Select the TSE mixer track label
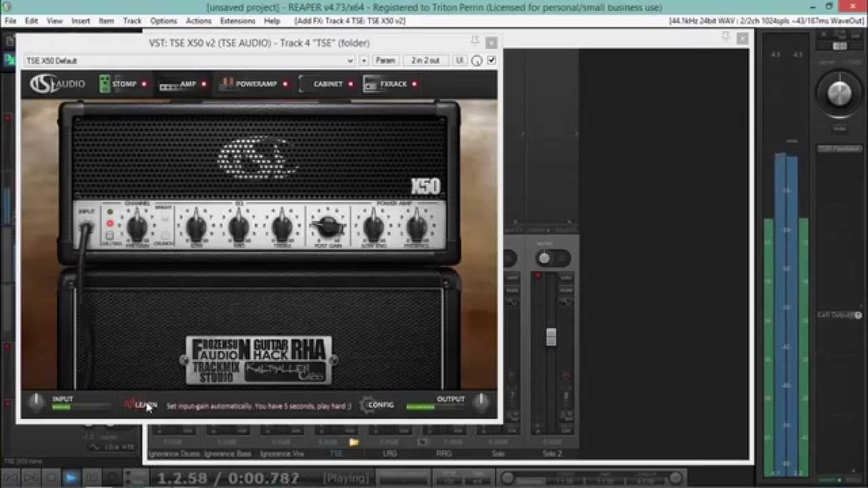The image size is (868, 488). click(x=336, y=453)
